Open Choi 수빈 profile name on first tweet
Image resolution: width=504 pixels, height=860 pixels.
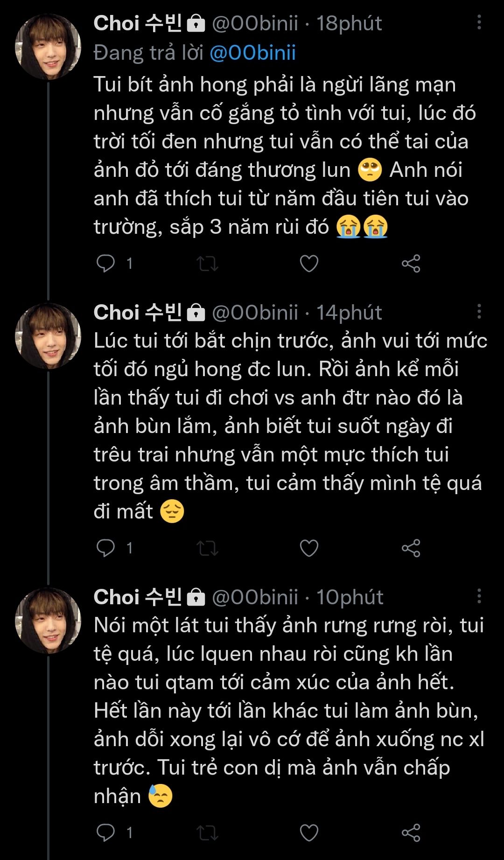click(x=138, y=23)
